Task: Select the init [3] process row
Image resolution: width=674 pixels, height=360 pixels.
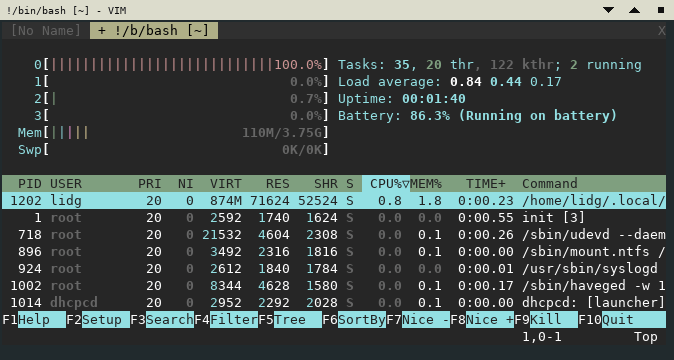Action: tap(334, 218)
